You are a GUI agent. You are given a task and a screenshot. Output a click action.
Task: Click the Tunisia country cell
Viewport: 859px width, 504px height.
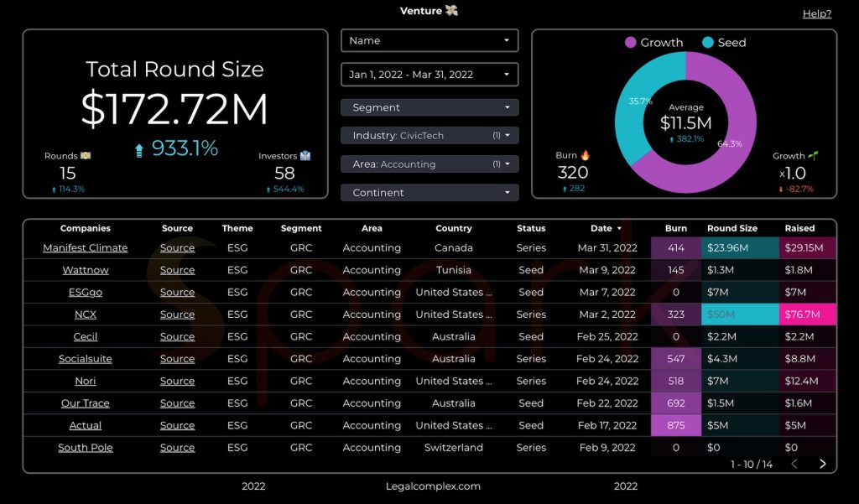[454, 270]
